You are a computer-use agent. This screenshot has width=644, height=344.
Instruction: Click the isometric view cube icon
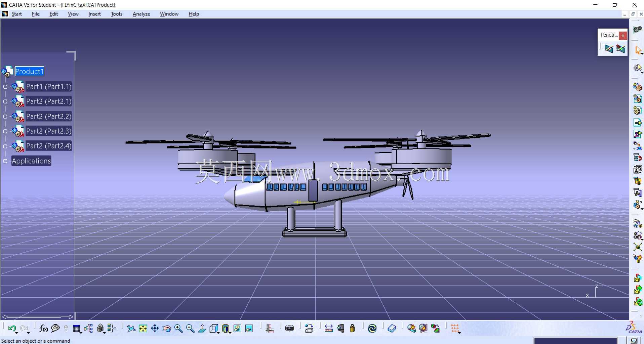pyautogui.click(x=214, y=329)
